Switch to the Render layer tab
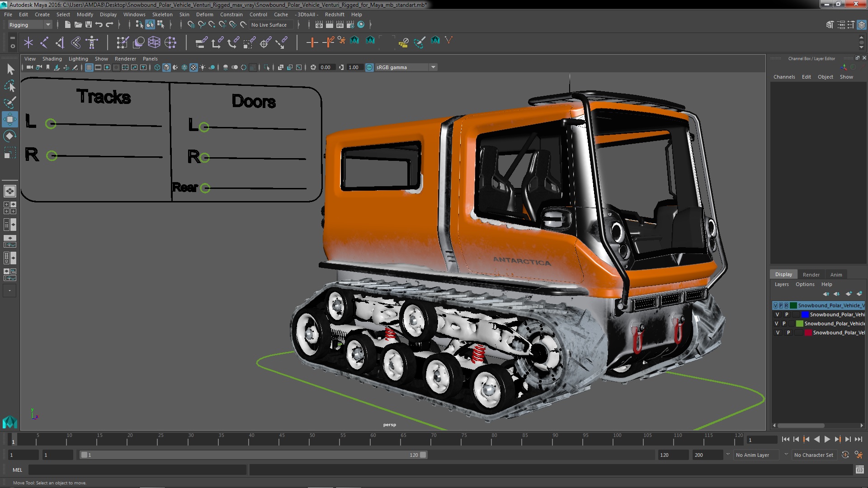The image size is (868, 488). [811, 274]
